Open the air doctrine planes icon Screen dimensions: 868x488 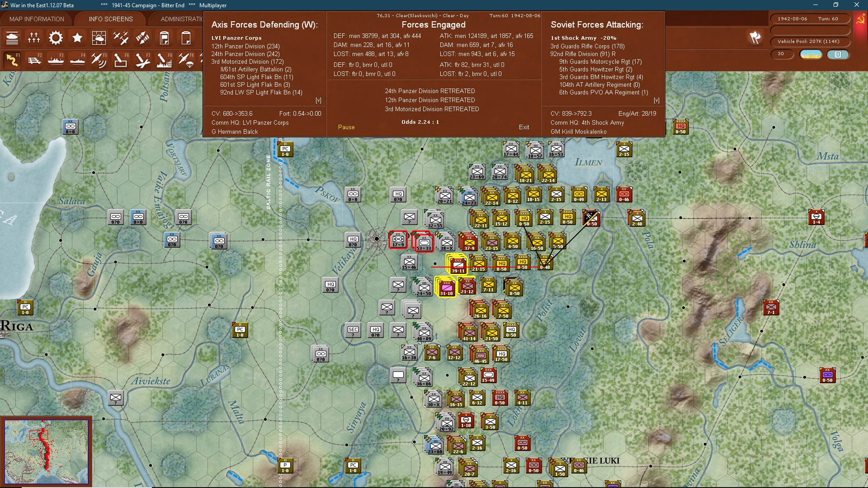click(121, 38)
